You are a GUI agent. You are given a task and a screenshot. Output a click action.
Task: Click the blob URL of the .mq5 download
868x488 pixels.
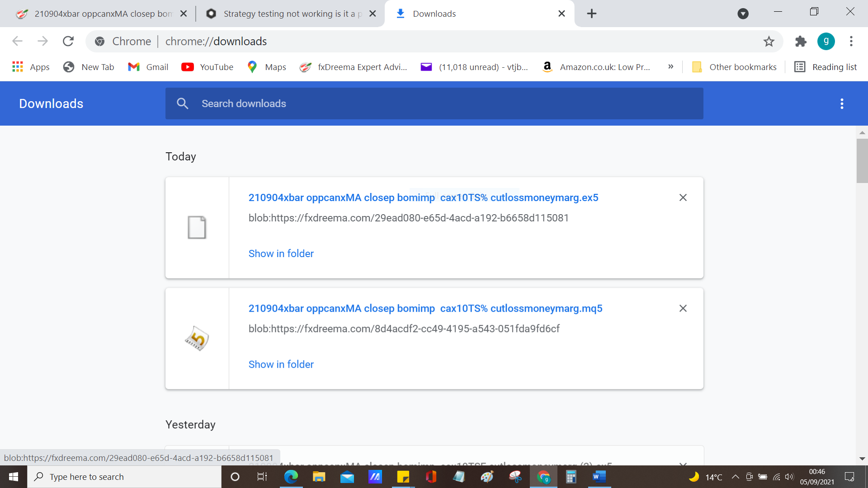coord(404,328)
